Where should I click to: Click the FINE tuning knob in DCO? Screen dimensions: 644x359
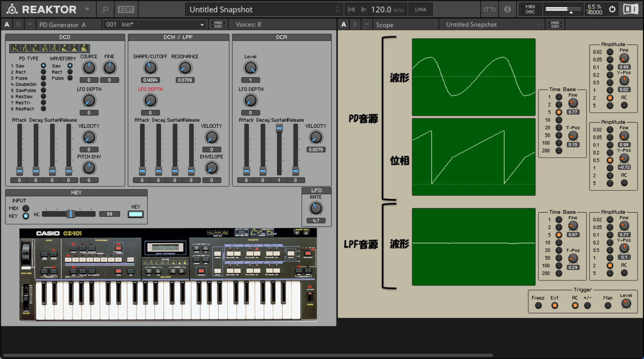click(109, 68)
